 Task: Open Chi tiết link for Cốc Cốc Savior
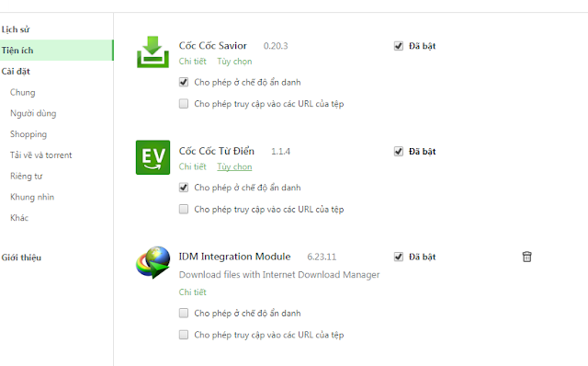(193, 62)
